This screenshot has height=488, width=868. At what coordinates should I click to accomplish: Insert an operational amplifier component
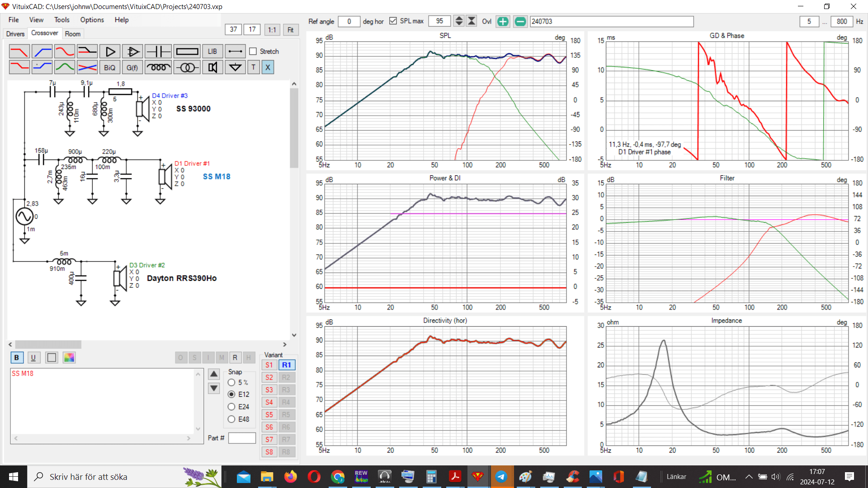132,52
